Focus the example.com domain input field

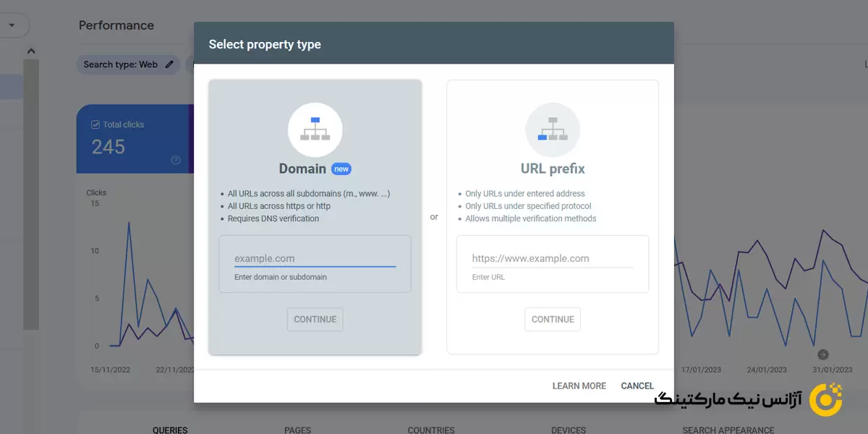point(315,258)
